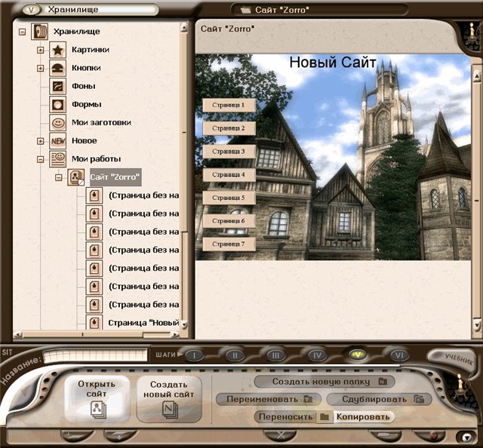Image resolution: width=483 pixels, height=448 pixels.
Task: Click the Хранилище disk icon in tree
Action: pos(39,32)
